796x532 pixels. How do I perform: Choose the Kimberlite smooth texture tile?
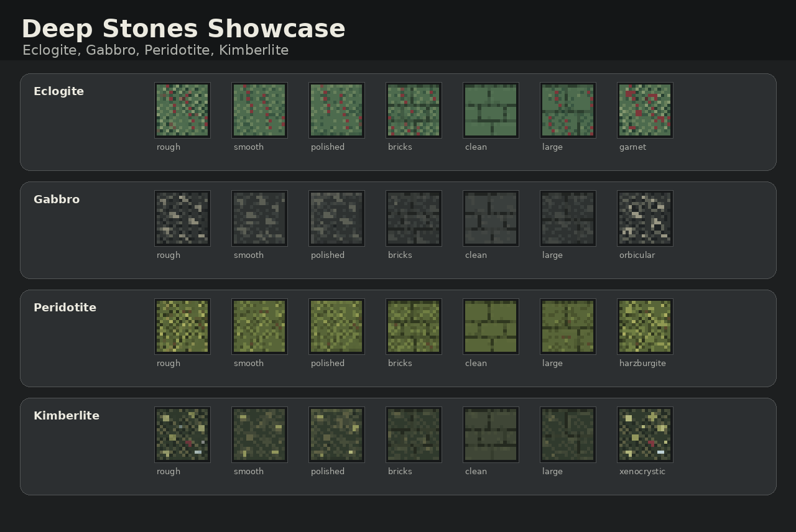click(259, 434)
